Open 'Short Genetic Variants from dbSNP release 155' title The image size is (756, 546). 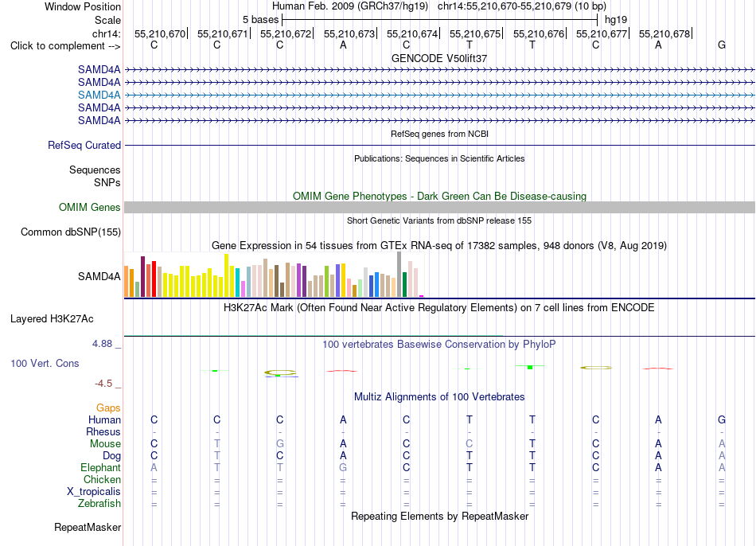[439, 220]
